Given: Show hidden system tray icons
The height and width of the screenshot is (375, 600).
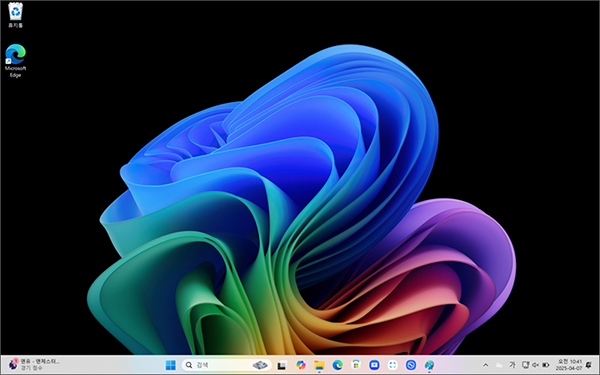Looking at the screenshot, I should (x=486, y=365).
